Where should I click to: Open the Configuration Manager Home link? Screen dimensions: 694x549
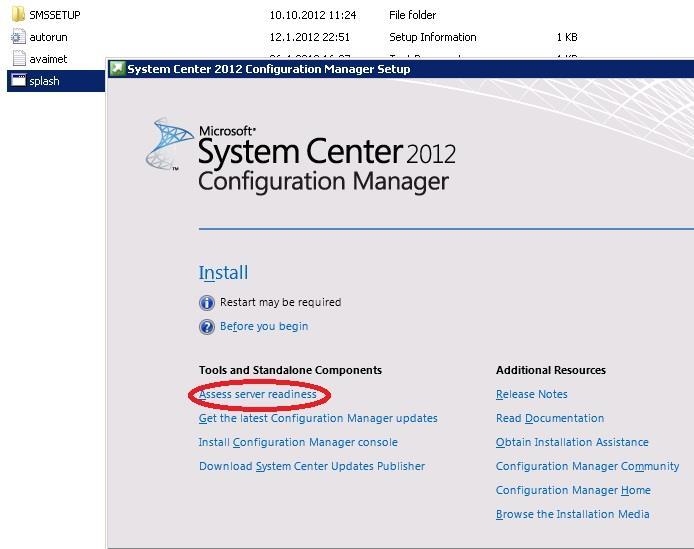point(573,490)
